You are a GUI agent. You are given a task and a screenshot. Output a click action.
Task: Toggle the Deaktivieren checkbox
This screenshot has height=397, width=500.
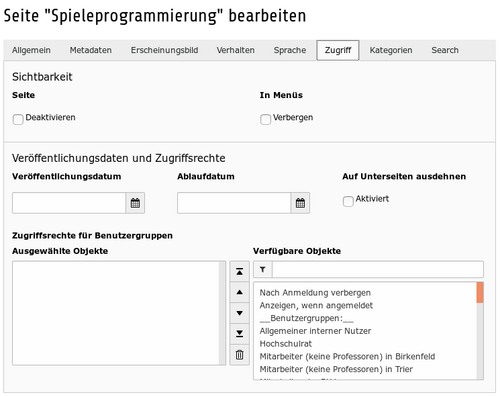coord(18,119)
